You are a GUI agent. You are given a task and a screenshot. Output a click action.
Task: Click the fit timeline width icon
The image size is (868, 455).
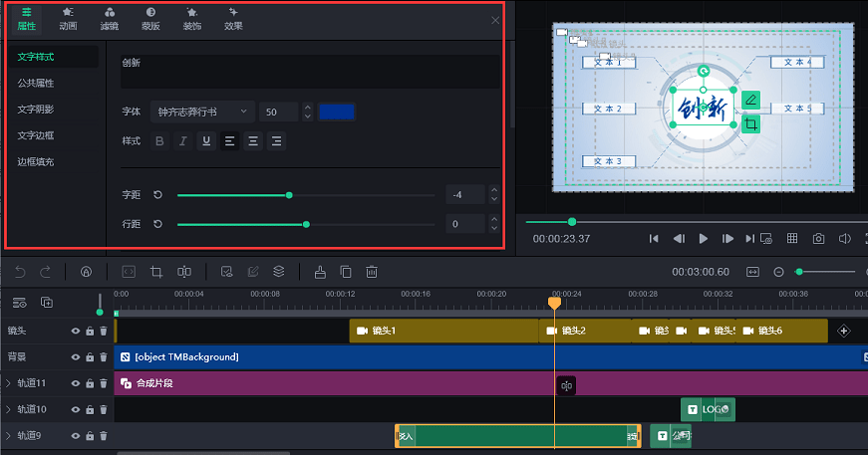(752, 272)
